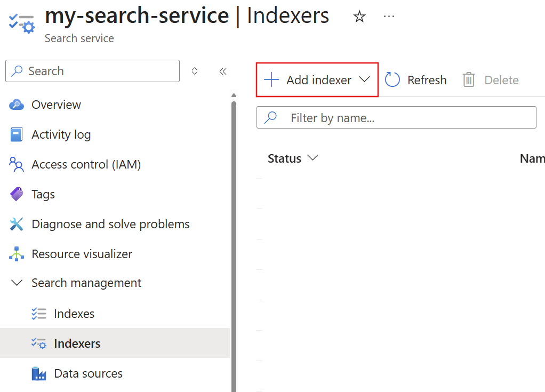Click the Data sources factory icon
Image resolution: width=545 pixels, height=392 pixels.
39,373
